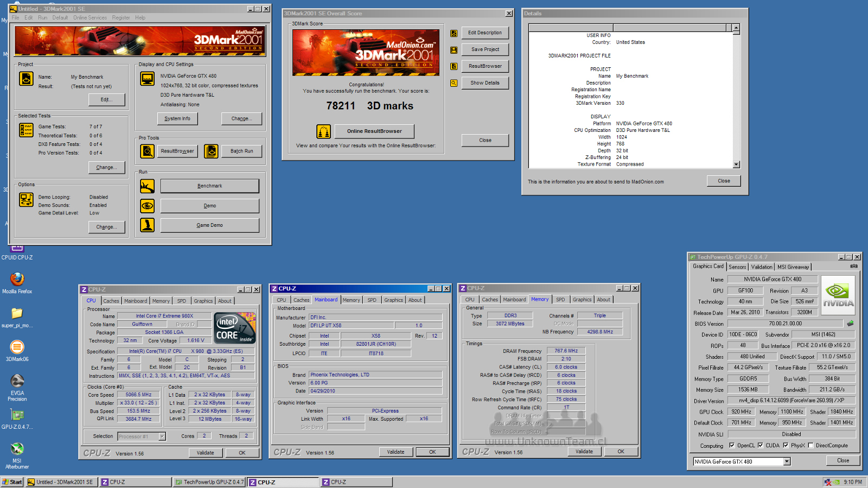This screenshot has width=868, height=488.
Task: Open the GPU selection dropdown in GPU-Z
Action: click(787, 461)
